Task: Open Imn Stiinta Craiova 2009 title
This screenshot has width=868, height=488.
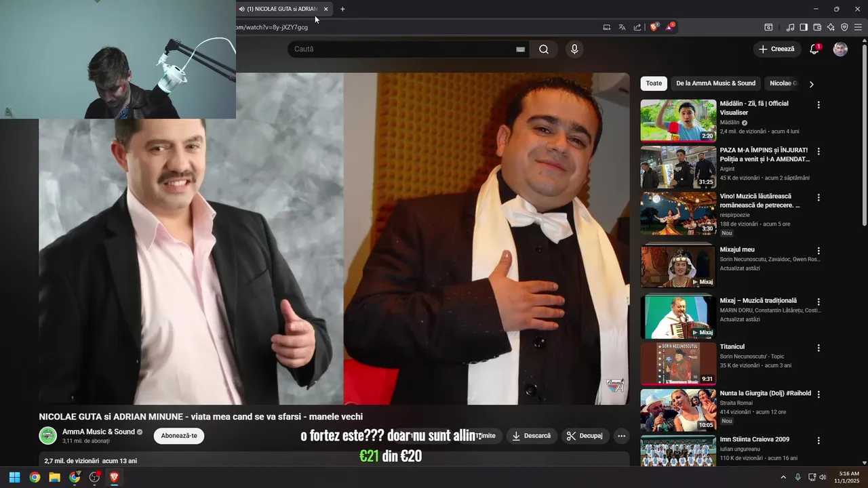Action: click(754, 439)
